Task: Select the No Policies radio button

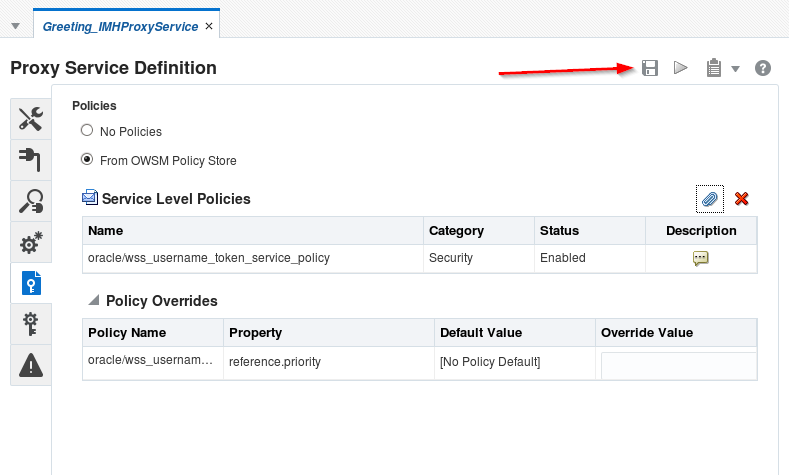Action: [87, 131]
